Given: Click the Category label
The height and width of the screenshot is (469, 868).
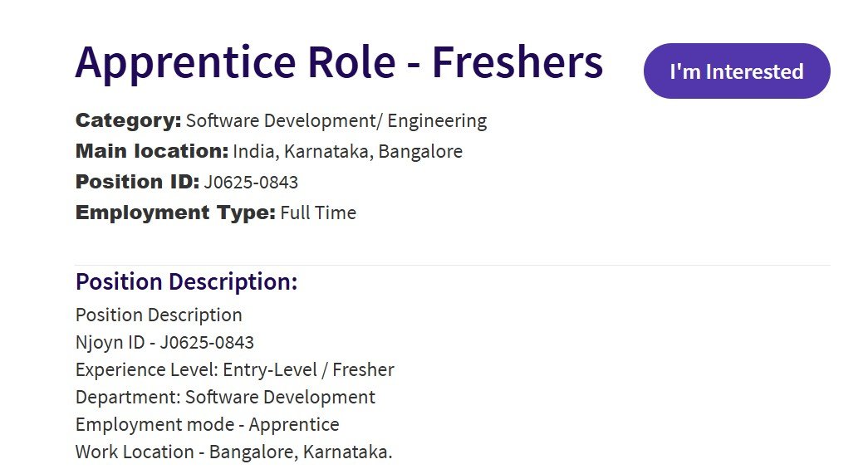Looking at the screenshot, I should click(129, 120).
